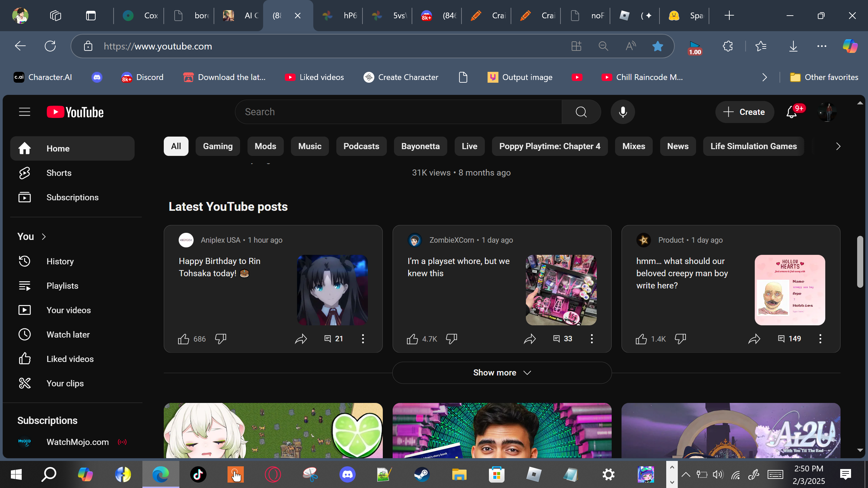Open Liked videos in the sidebar

(x=72, y=359)
